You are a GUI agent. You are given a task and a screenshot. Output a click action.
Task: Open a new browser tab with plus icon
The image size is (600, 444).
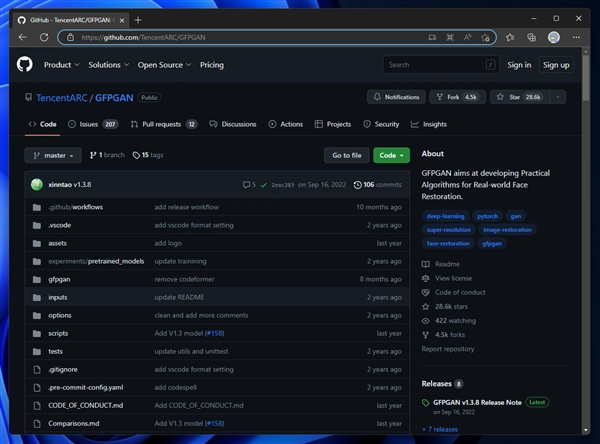138,20
